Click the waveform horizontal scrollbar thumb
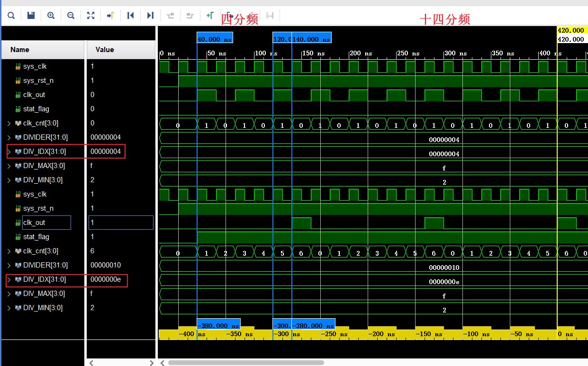This screenshot has width=588, height=366. pyautogui.click(x=245, y=363)
